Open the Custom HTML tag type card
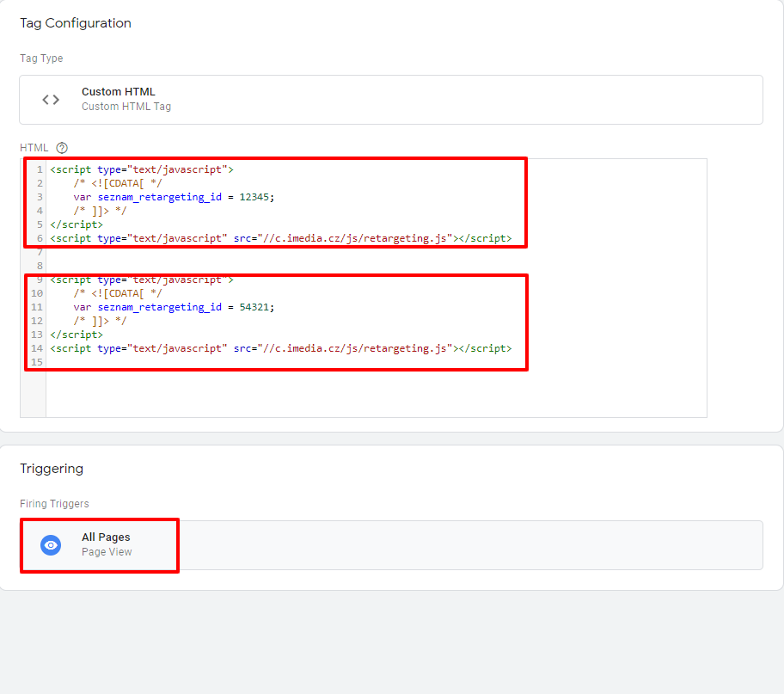784x694 pixels. (391, 100)
